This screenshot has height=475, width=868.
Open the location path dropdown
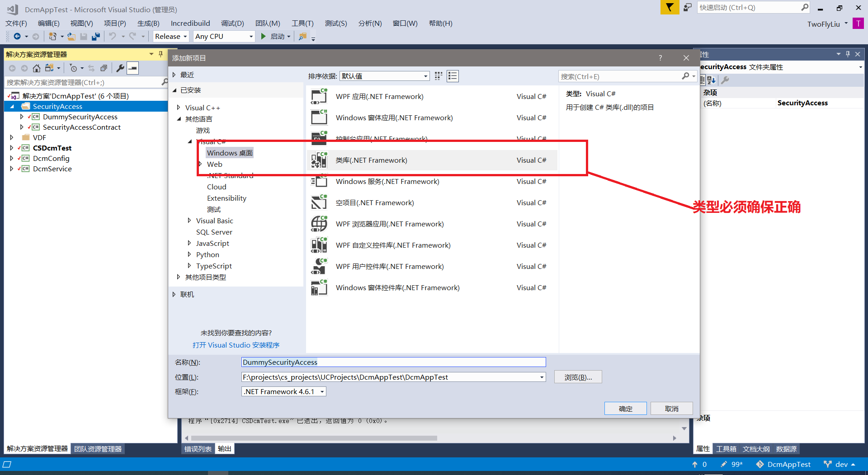(542, 377)
